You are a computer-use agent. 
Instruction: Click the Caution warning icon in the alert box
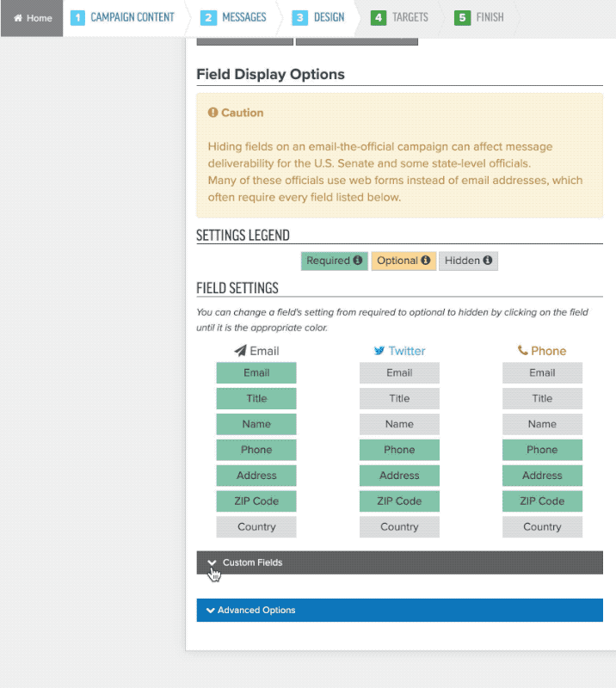point(214,112)
